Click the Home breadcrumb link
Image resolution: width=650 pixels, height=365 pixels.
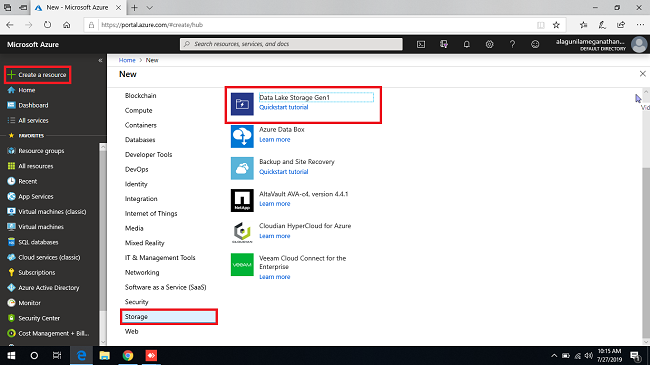point(127,60)
